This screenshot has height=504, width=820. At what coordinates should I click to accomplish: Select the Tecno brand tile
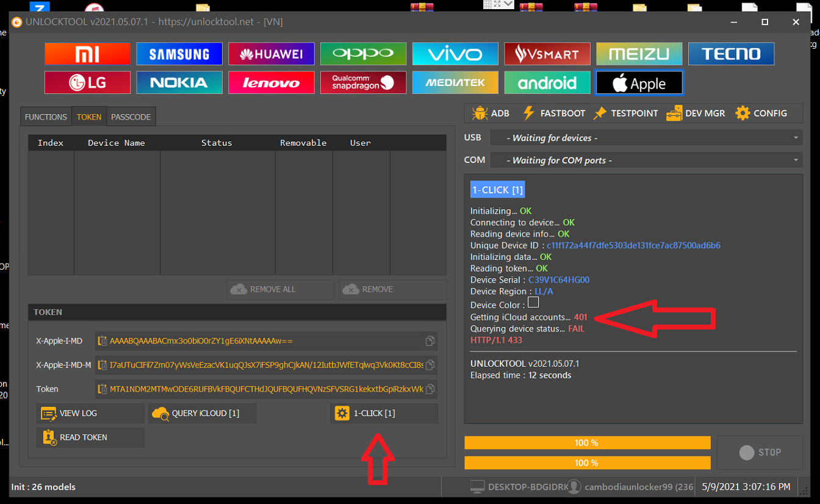pos(732,54)
